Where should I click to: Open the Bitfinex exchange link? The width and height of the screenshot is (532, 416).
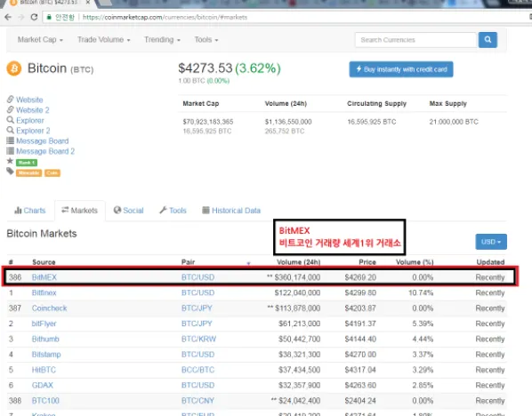click(x=44, y=292)
